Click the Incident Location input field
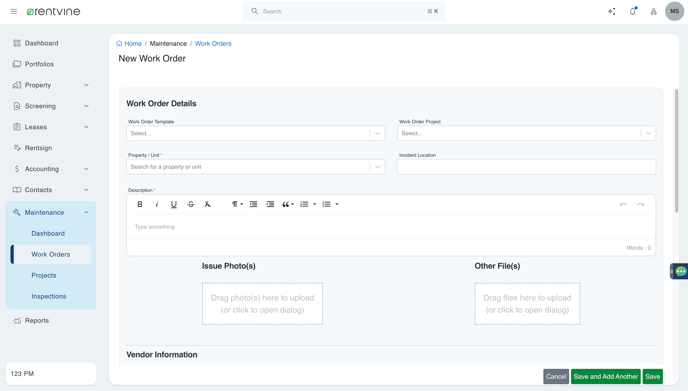688x391 pixels. tap(527, 167)
